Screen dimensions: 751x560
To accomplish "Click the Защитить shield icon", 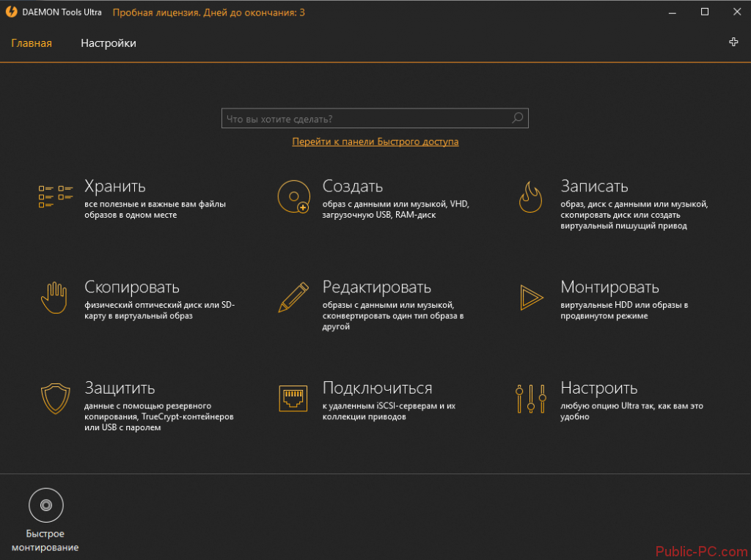I will click(x=55, y=398).
